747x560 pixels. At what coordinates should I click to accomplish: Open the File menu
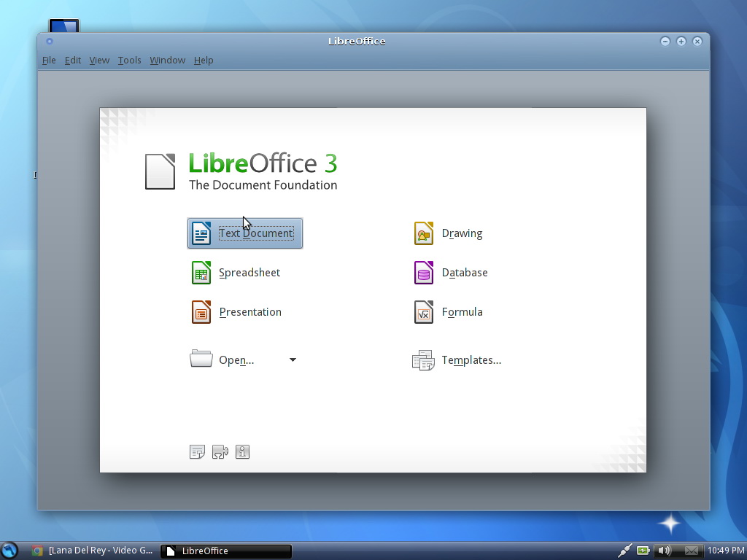pyautogui.click(x=49, y=61)
